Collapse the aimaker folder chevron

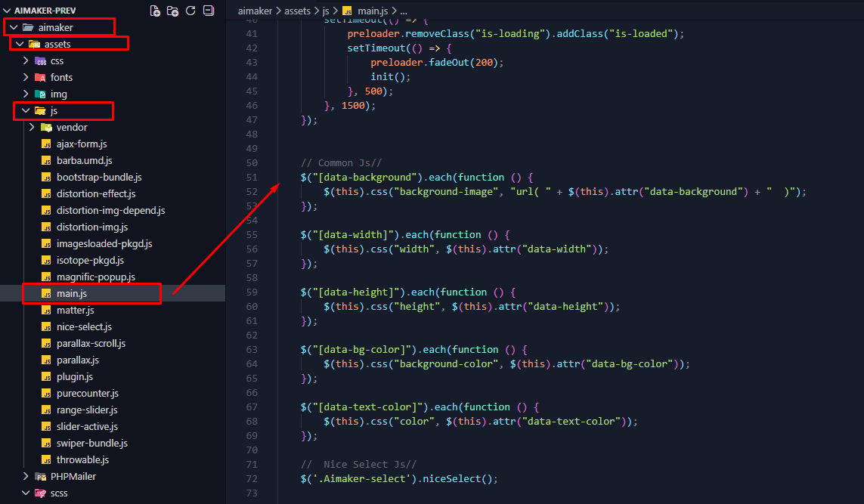(x=13, y=28)
